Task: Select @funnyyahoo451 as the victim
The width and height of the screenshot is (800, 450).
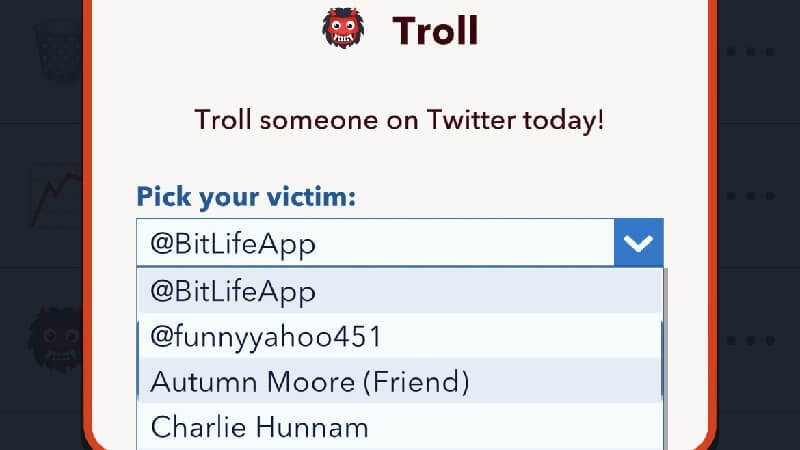Action: pyautogui.click(x=399, y=336)
